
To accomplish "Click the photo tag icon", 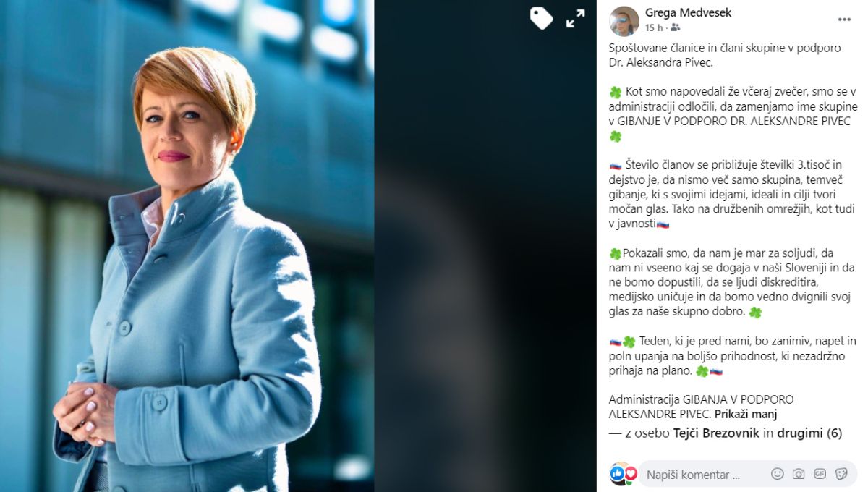I will 541,18.
